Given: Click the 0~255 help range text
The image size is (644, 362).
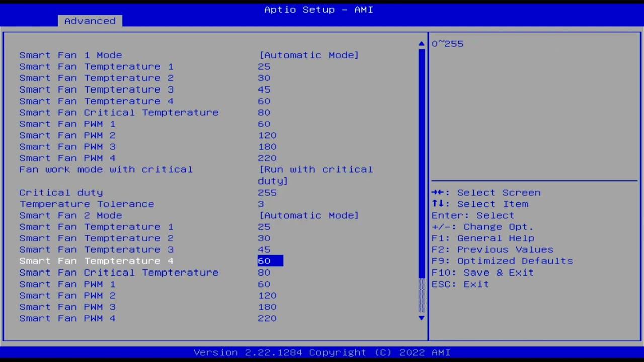Looking at the screenshot, I should (x=448, y=44).
